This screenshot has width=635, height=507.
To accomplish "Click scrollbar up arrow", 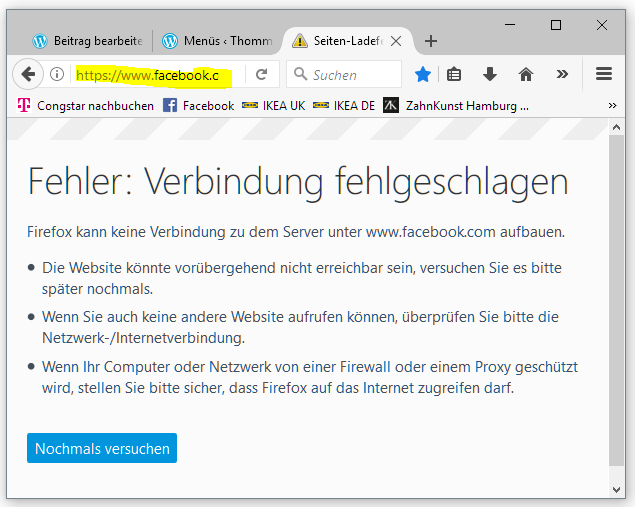I will tap(616, 127).
